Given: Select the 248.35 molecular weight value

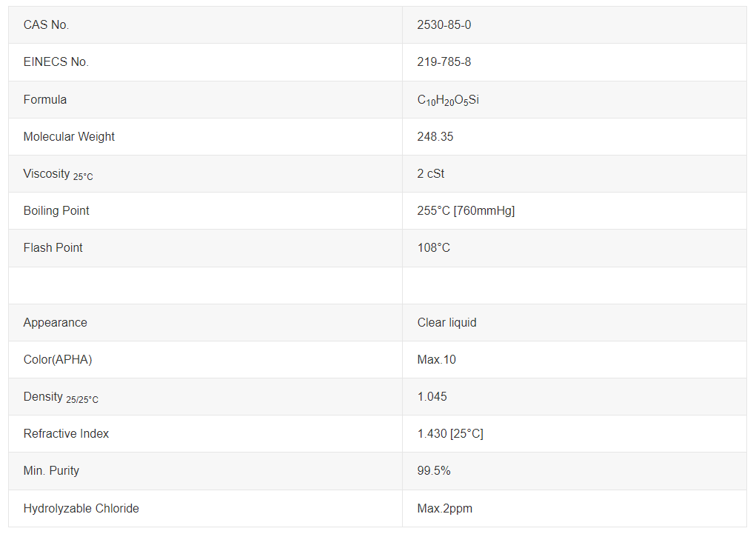Looking at the screenshot, I should click(435, 136).
